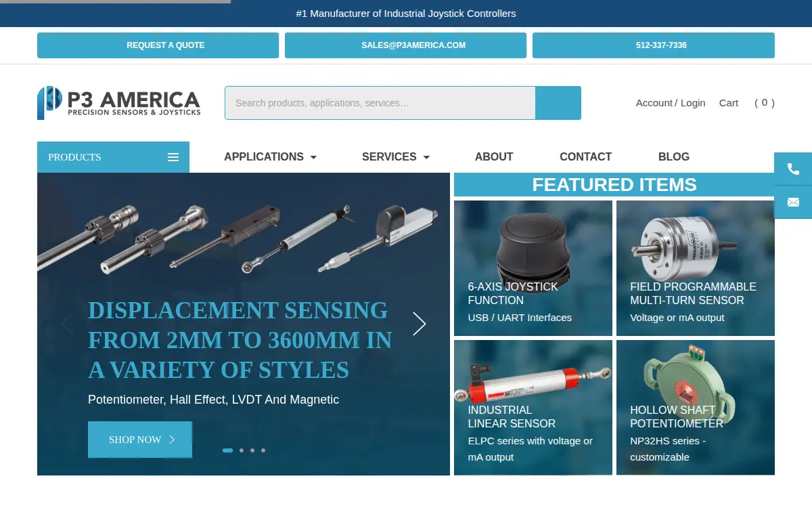Screen dimensions: 812x508
Task: Go to next carousel slide arrow
Action: pyautogui.click(x=420, y=324)
